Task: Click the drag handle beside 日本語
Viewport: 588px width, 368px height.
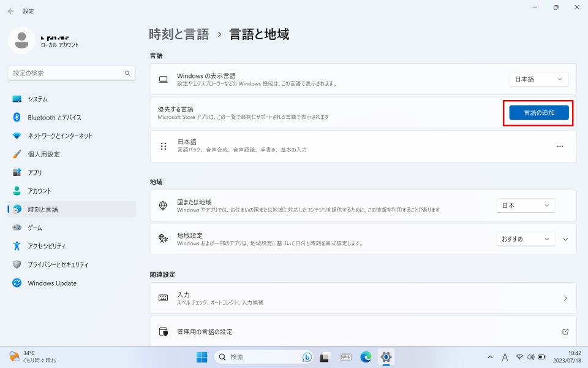Action: coord(164,146)
